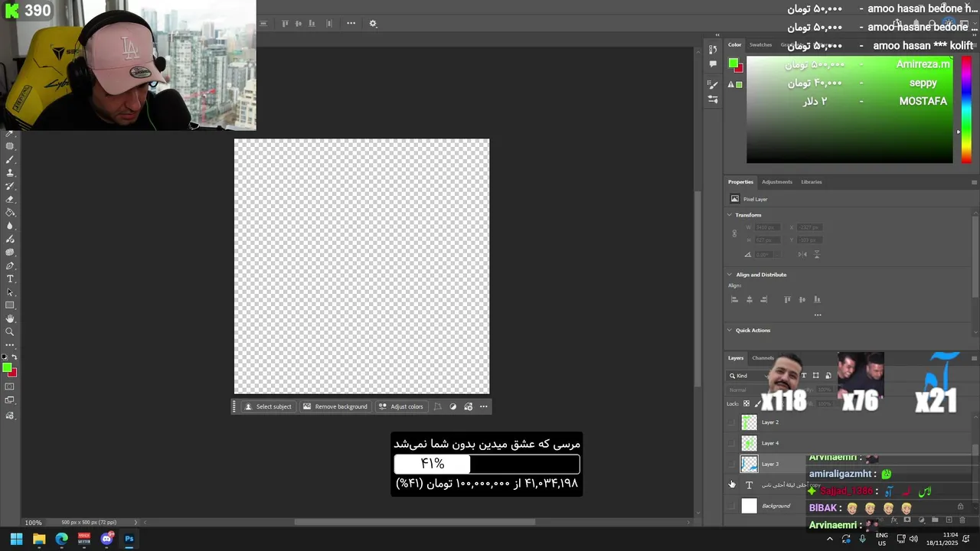The width and height of the screenshot is (980, 551).
Task: Show Layer 4 visibility box
Action: [x=731, y=443]
